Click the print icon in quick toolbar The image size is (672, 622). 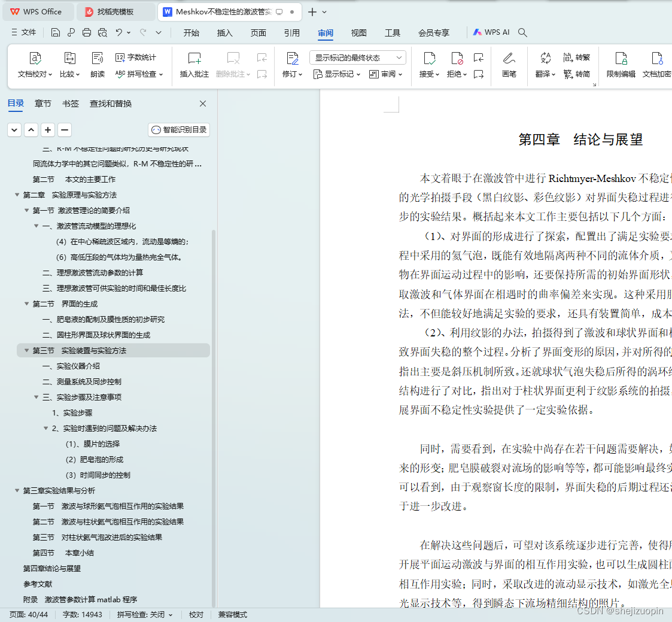click(87, 32)
